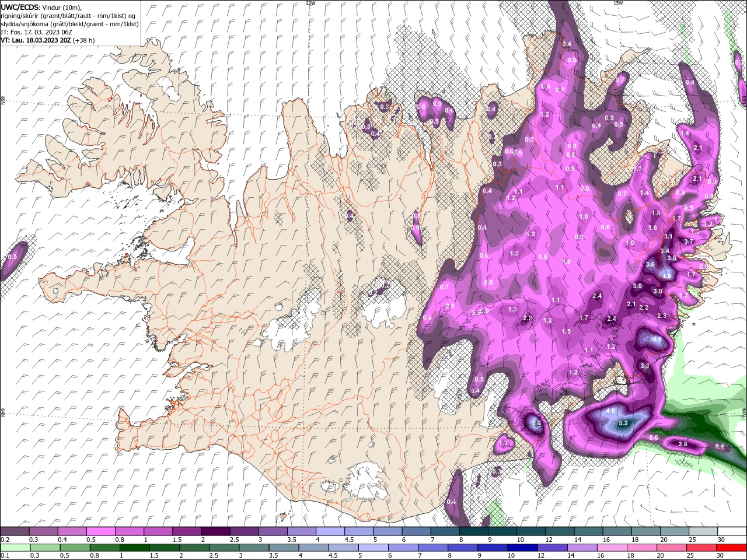Click the 2.6 rain value off the southeast coast

(683, 444)
